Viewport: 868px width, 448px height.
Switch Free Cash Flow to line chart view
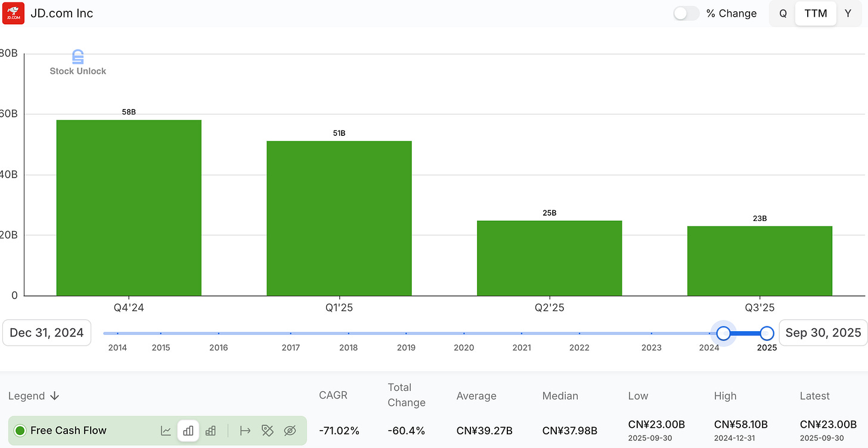tap(166, 430)
